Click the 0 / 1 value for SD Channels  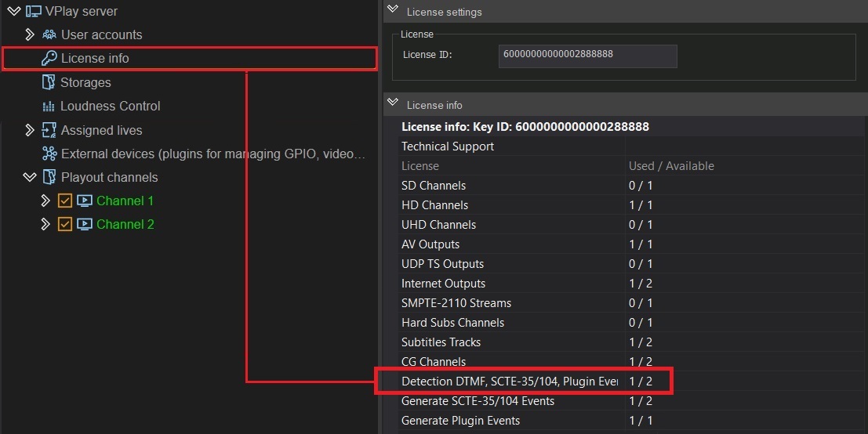click(x=641, y=185)
